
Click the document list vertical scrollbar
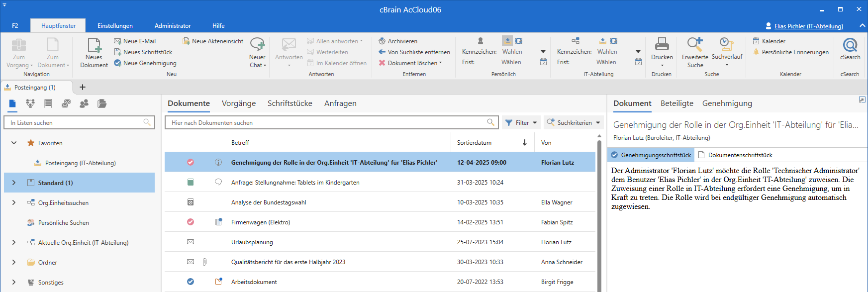599,214
